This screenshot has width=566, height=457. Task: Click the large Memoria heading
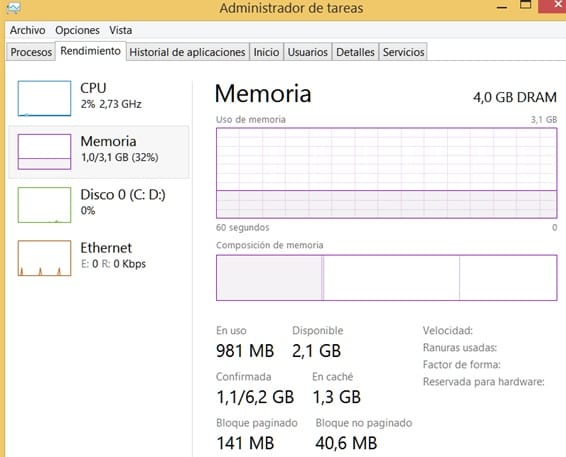point(263,94)
